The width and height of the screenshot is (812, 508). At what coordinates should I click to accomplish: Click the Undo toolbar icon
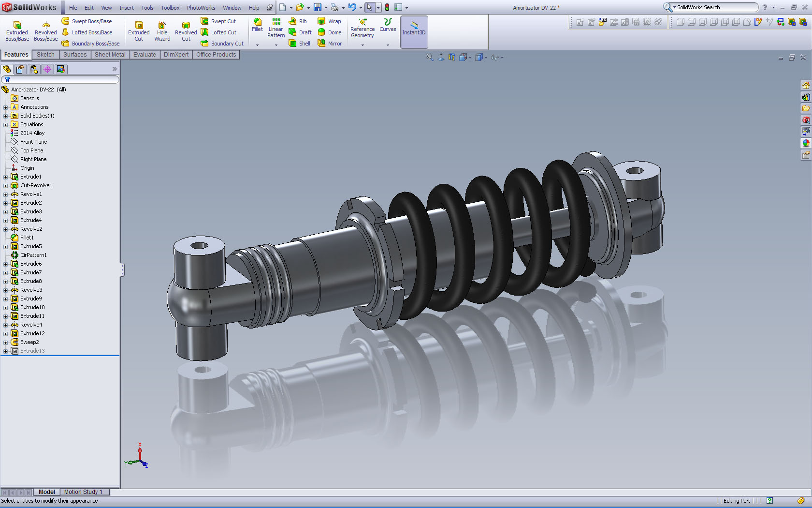coord(352,7)
